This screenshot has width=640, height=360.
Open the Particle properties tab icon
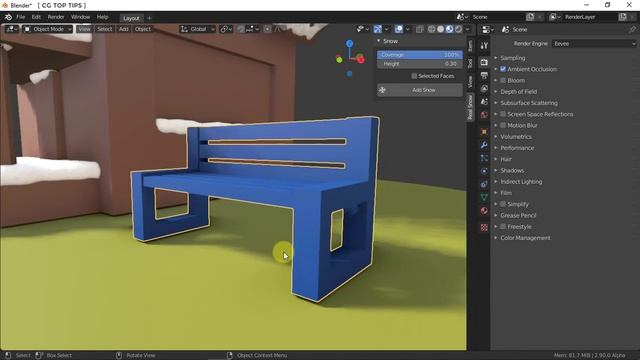click(484, 158)
